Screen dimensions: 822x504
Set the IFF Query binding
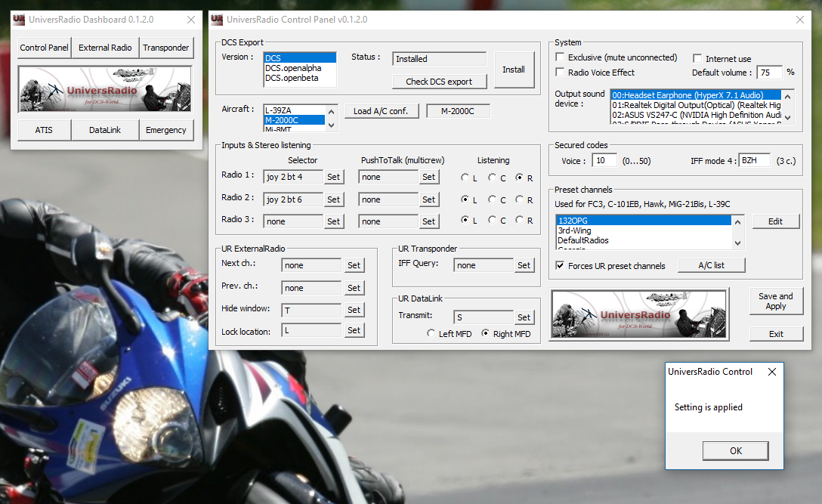[524, 265]
